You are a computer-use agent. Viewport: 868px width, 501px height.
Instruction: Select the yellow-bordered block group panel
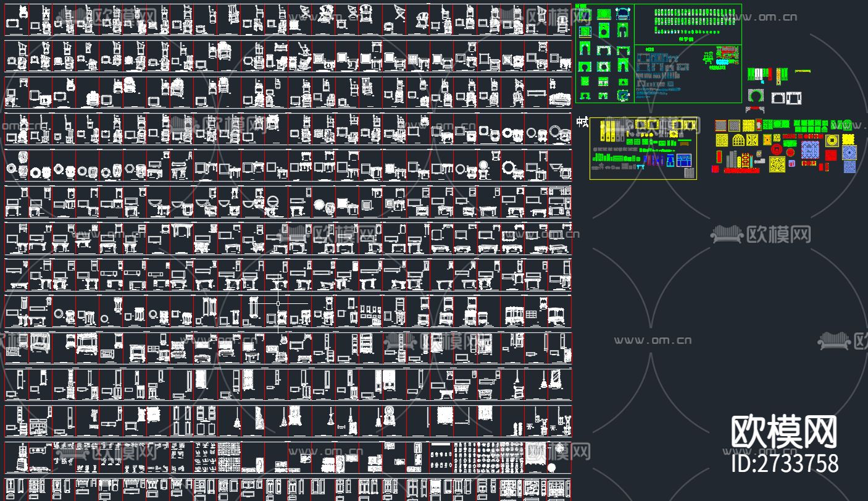coord(643,148)
